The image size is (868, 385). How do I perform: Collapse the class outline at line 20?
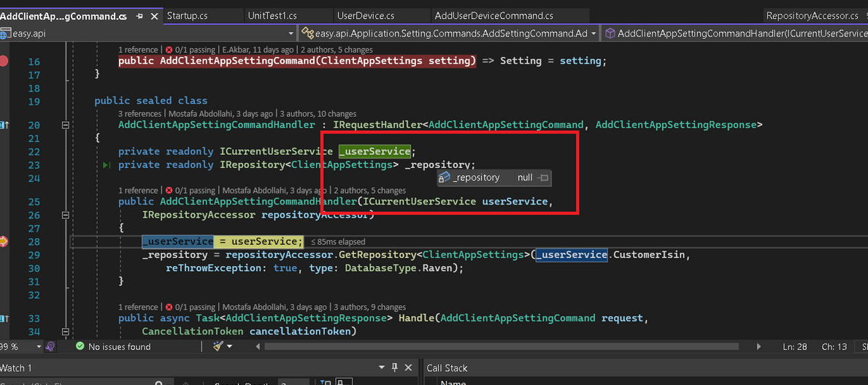click(66, 125)
